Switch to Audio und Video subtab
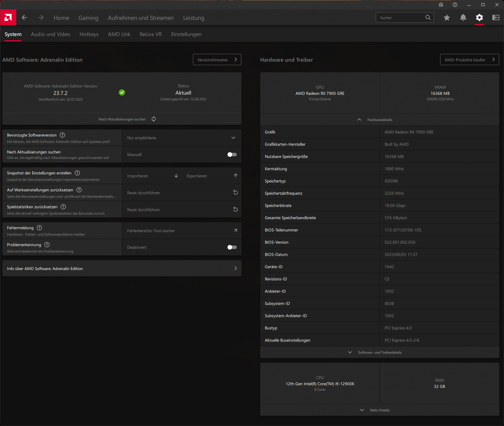 pyautogui.click(x=50, y=34)
